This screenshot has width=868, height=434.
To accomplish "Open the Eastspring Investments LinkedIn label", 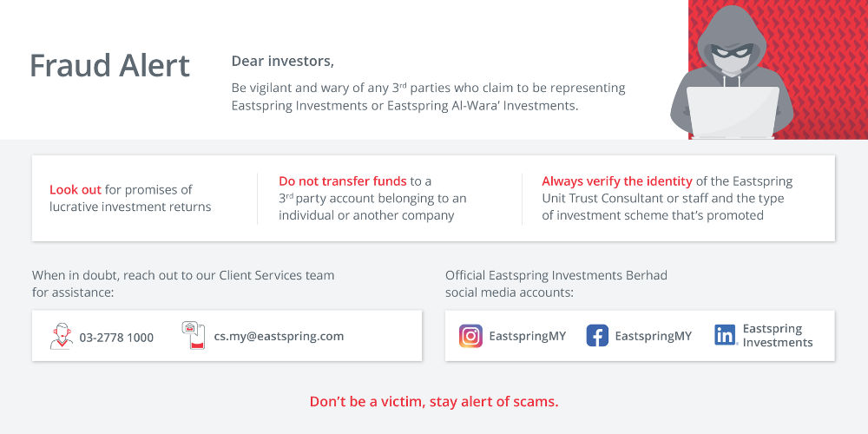I will coord(778,335).
